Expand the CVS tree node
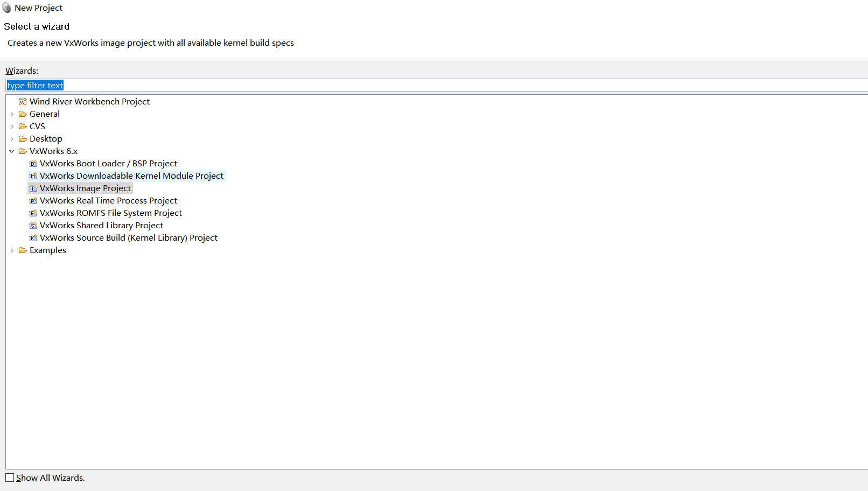This screenshot has height=491, width=868. coord(12,127)
